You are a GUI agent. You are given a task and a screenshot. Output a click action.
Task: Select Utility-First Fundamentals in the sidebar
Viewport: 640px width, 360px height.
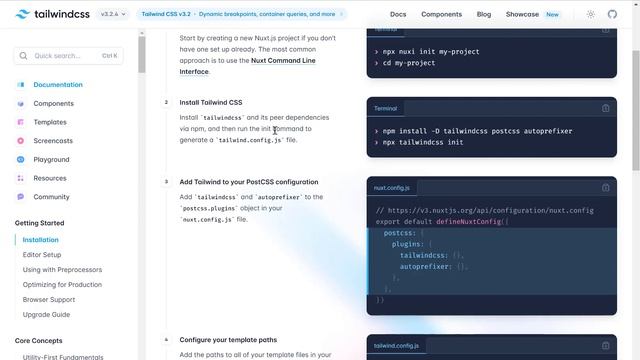(63, 357)
